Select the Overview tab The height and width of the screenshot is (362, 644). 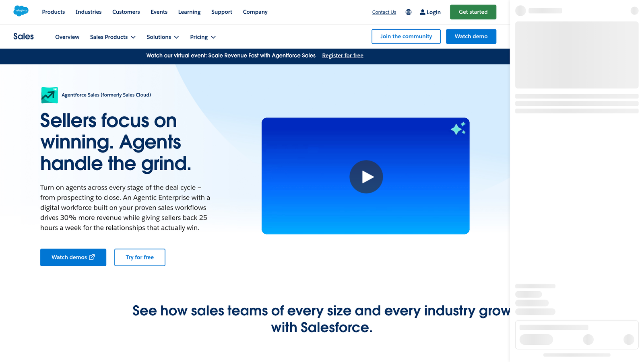coord(67,37)
